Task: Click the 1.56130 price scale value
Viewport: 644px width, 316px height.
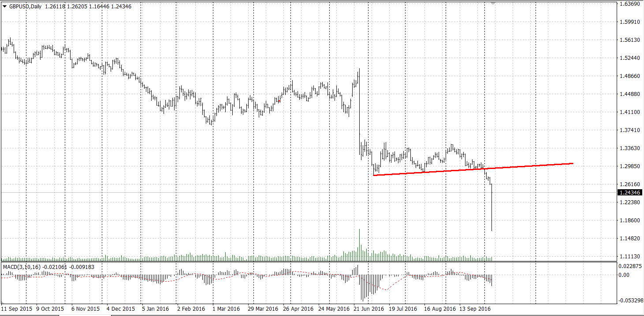Action: pyautogui.click(x=629, y=40)
